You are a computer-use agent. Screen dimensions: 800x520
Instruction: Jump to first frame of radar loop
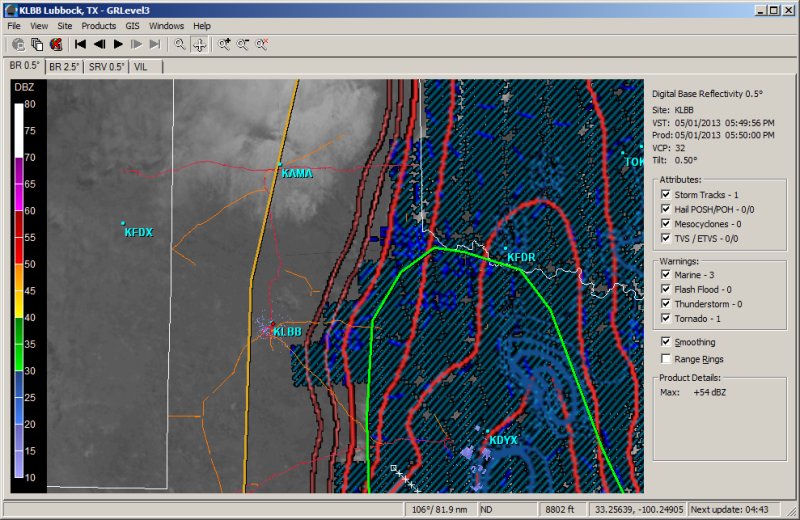coord(80,44)
